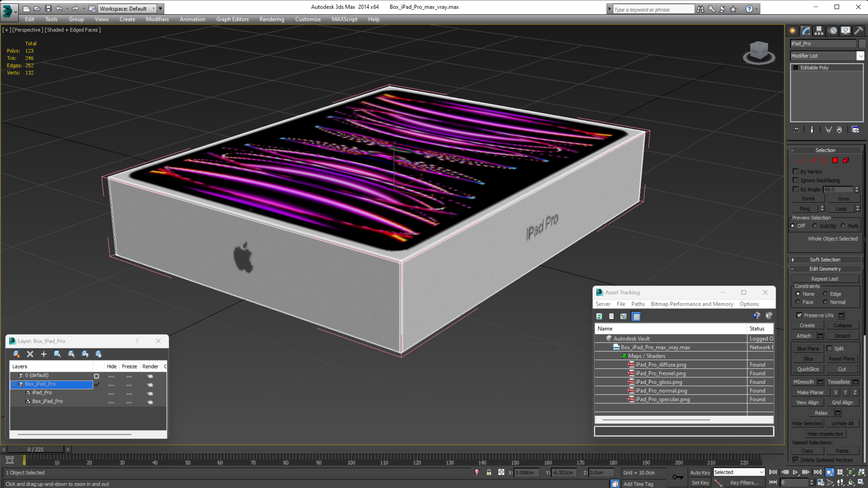Click Add Selected Objects plus icon in Layer dialog
Image resolution: width=868 pixels, height=488 pixels.
44,354
